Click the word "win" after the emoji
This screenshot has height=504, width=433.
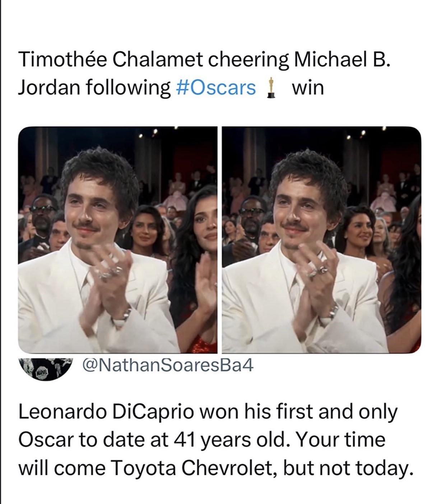point(307,87)
